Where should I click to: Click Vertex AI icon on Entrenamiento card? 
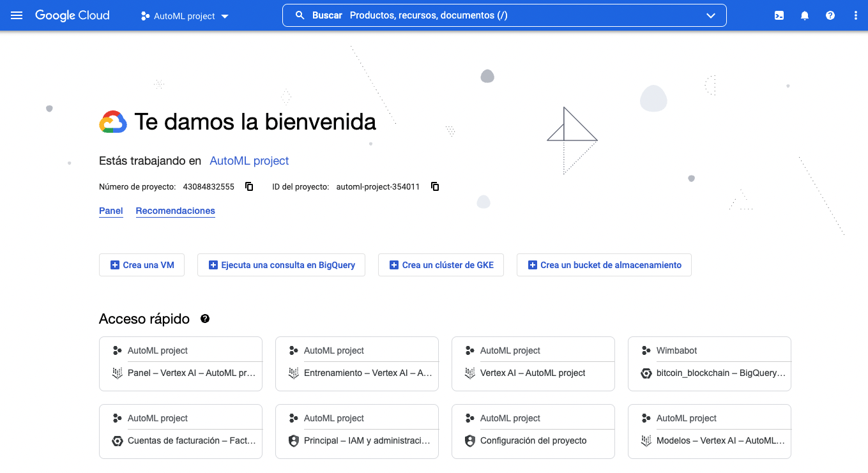coord(293,373)
